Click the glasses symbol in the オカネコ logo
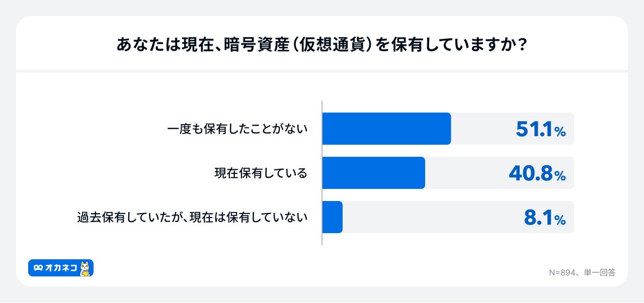644x303 pixels. coord(38,268)
